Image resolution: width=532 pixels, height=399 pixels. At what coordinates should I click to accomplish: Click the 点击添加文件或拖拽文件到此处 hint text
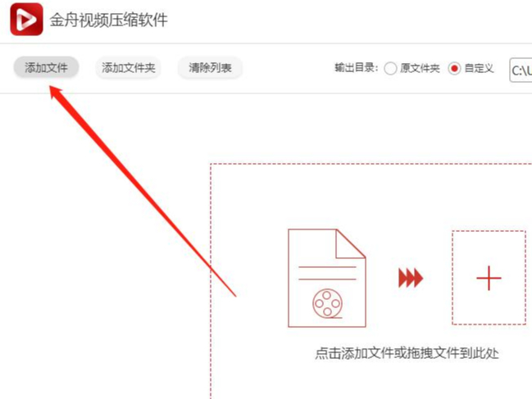[x=407, y=353]
